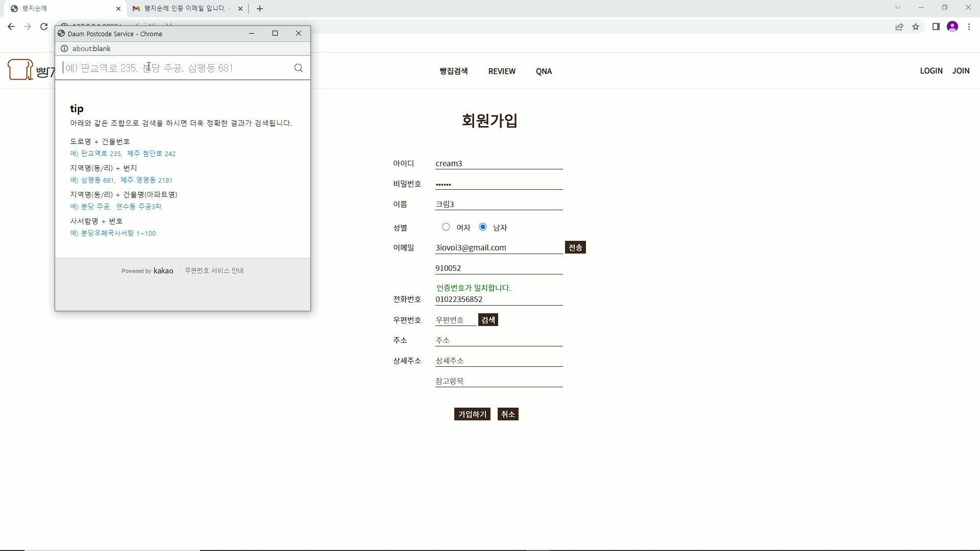The height and width of the screenshot is (551, 980).
Task: Select the 여자 gender radio button
Action: [446, 227]
